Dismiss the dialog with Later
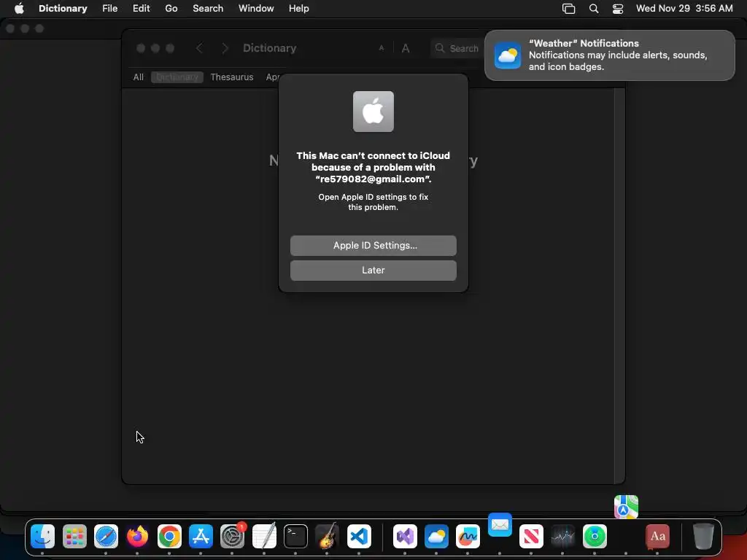Viewport: 747px width, 560px height. [373, 271]
